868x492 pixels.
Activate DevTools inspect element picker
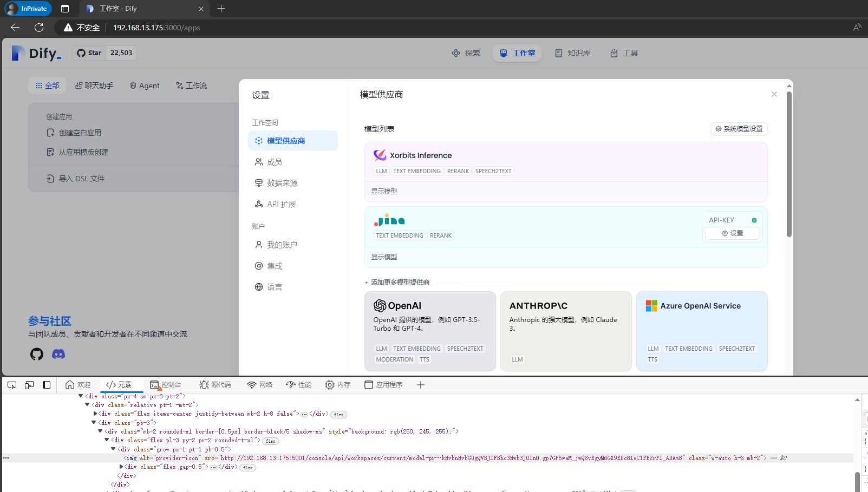12,385
